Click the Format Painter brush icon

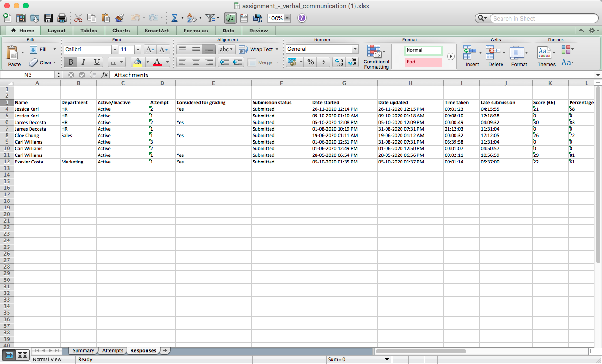click(x=119, y=18)
